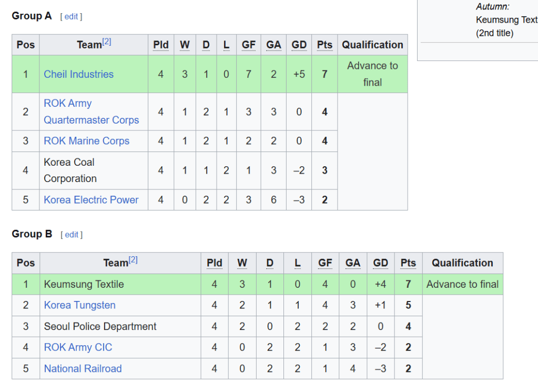Open the Cheil Industries team link

tap(78, 74)
